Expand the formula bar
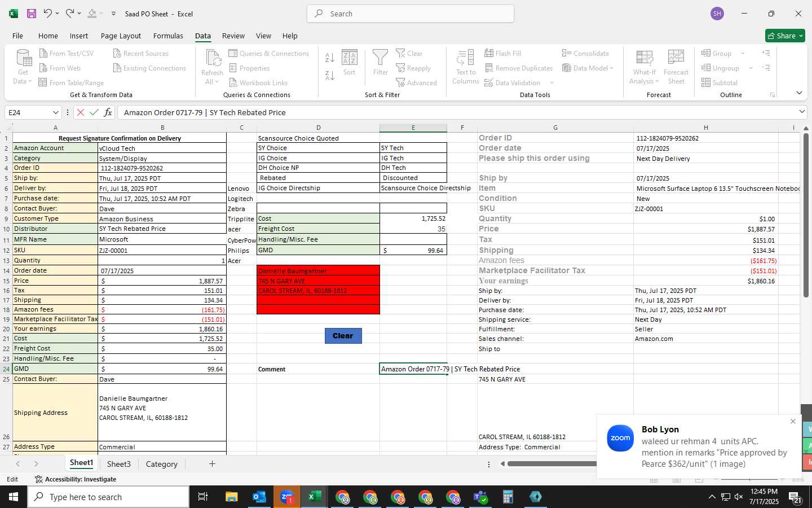Image resolution: width=812 pixels, height=508 pixels. click(x=802, y=112)
